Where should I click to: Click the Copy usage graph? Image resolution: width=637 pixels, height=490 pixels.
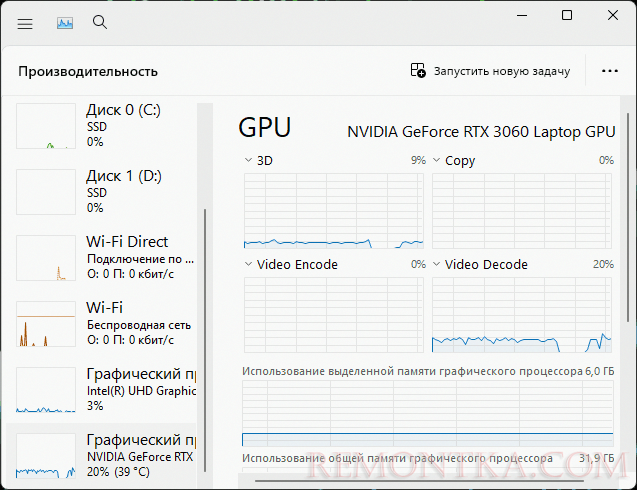click(x=522, y=211)
